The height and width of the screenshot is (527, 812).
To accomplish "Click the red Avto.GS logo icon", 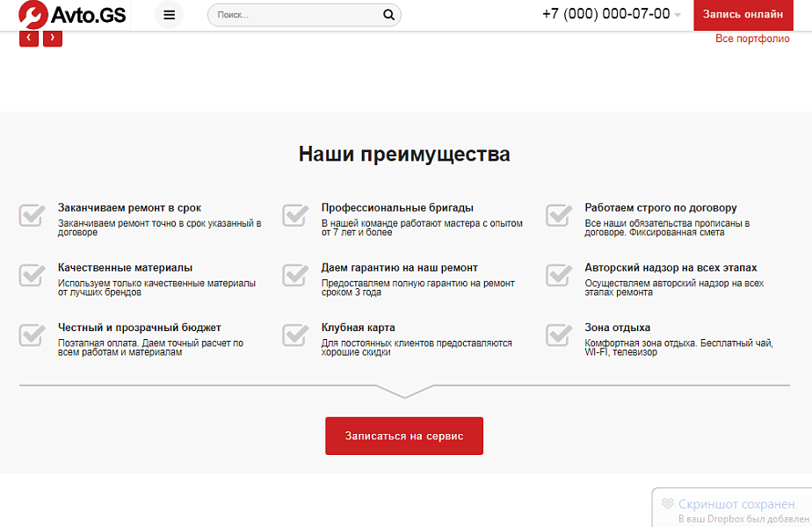I will tap(33, 14).
